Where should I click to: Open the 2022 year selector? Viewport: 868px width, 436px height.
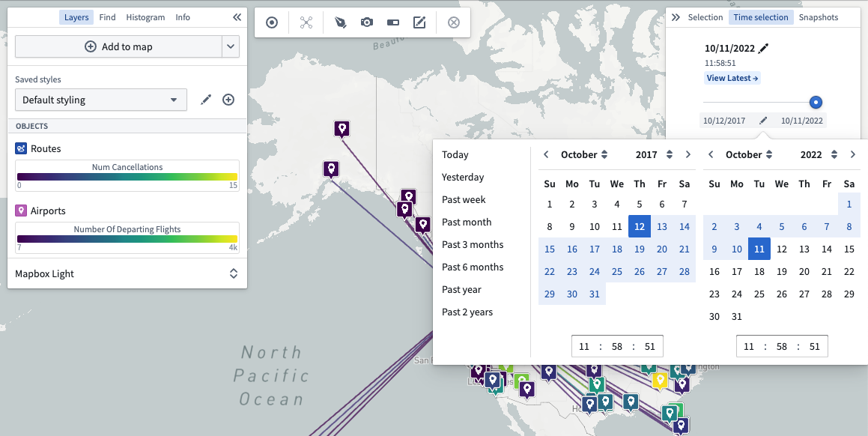[819, 154]
